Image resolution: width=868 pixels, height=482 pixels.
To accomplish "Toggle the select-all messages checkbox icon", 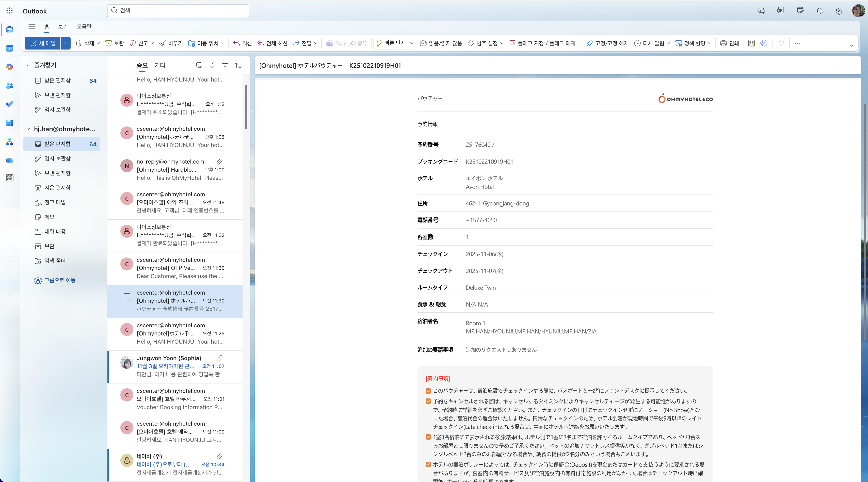I will (199, 65).
